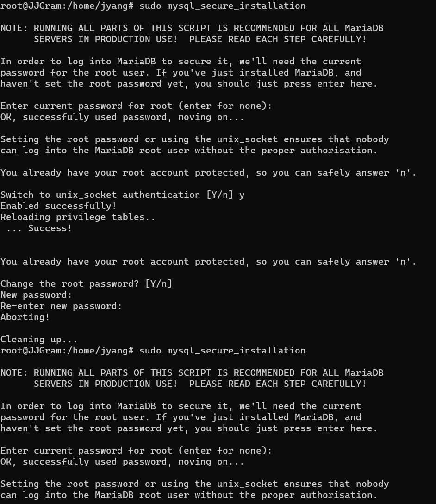Click the 'Enabled successfully!' text
Viewport: 436px width, 504px height.
pos(58,206)
